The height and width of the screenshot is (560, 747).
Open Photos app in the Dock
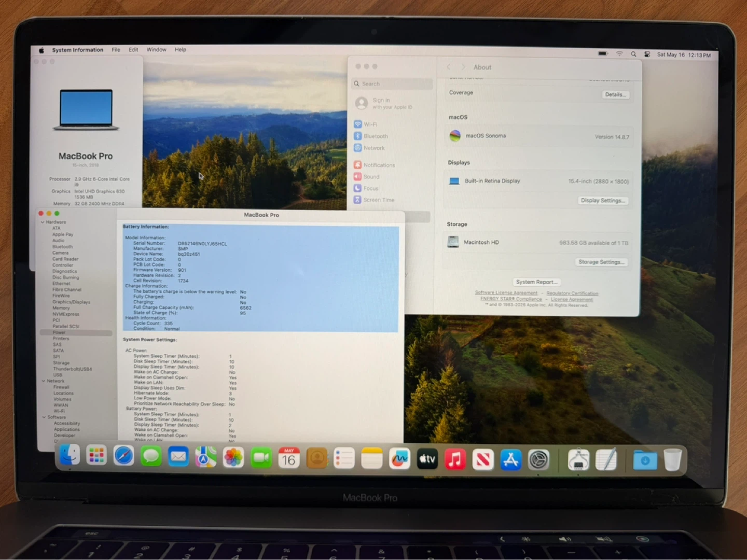click(233, 458)
